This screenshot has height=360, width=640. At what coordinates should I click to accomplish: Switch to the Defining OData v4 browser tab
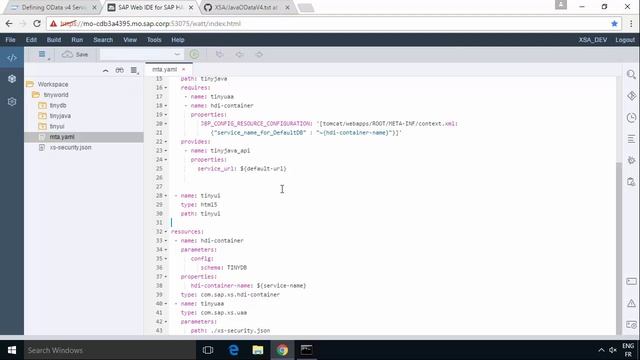[x=54, y=7]
